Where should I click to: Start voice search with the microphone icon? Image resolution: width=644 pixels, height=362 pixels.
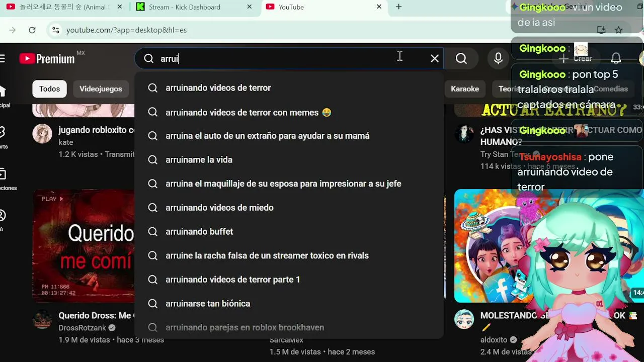click(x=498, y=59)
